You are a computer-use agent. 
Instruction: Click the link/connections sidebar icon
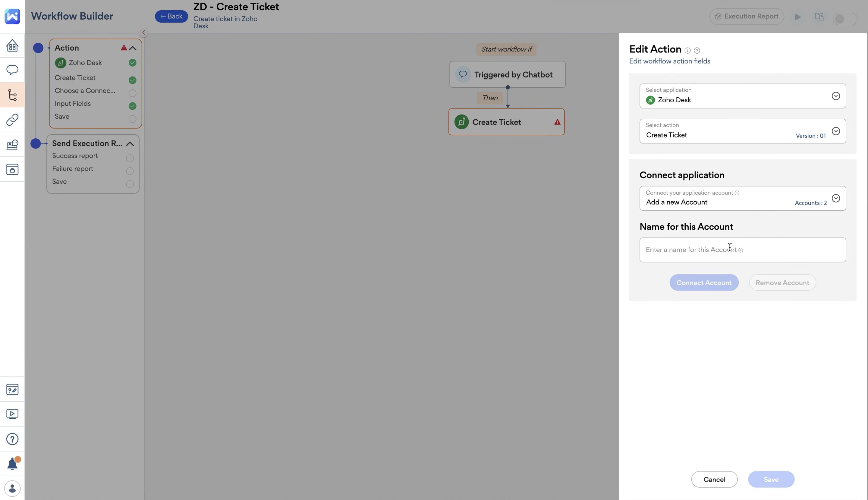tap(12, 120)
